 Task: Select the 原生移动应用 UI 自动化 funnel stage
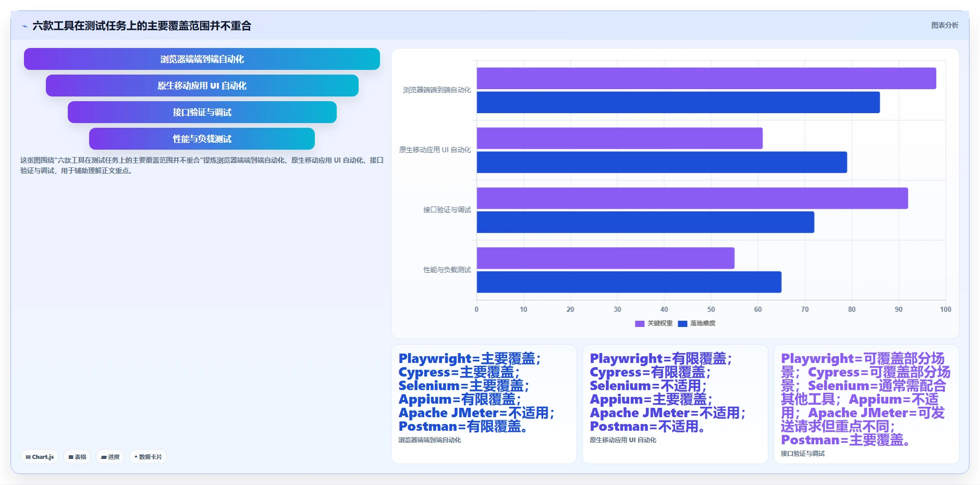[202, 86]
